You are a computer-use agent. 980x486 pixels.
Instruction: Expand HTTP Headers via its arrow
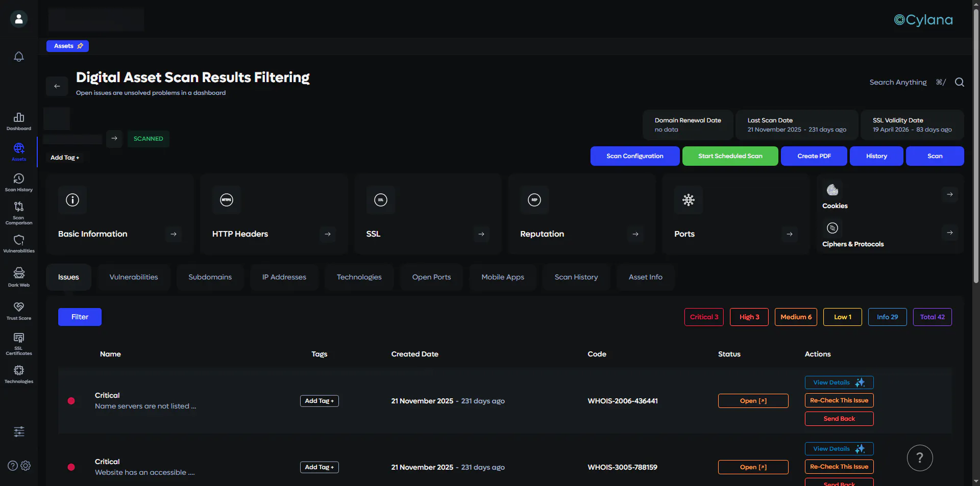(328, 234)
